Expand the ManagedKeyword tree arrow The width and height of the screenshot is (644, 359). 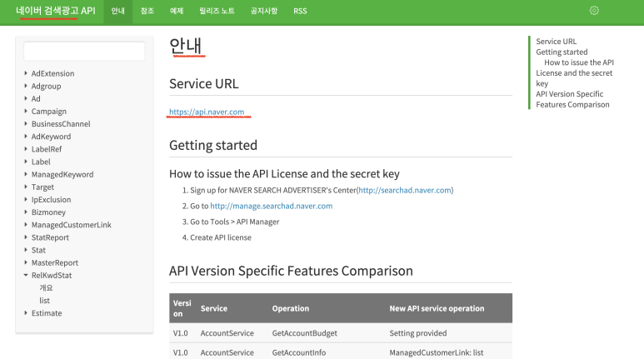coord(26,174)
